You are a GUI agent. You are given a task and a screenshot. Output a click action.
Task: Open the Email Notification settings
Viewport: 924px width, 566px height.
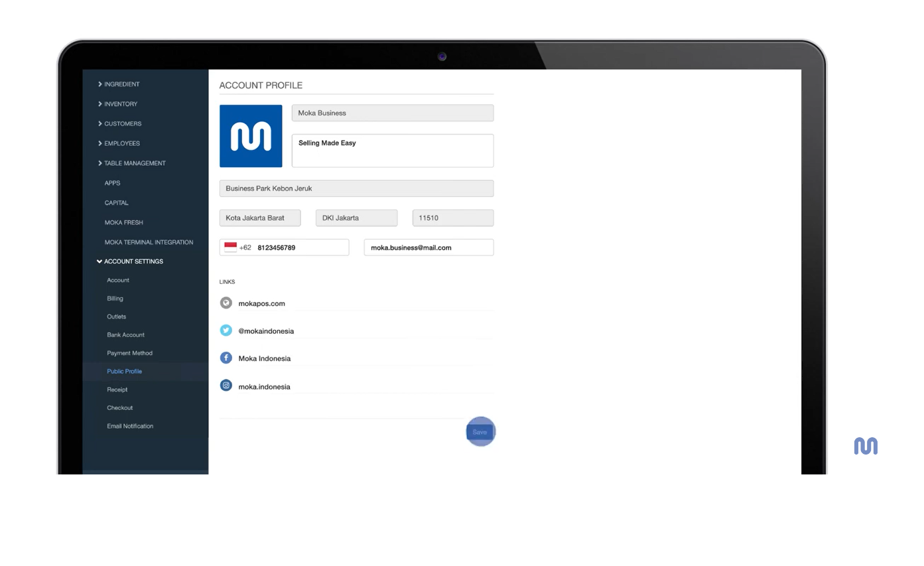(130, 426)
